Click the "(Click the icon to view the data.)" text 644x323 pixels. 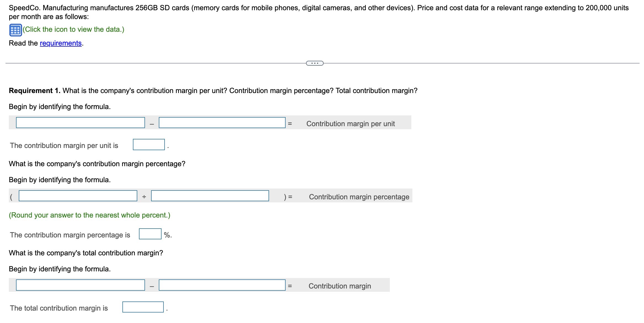74,29
